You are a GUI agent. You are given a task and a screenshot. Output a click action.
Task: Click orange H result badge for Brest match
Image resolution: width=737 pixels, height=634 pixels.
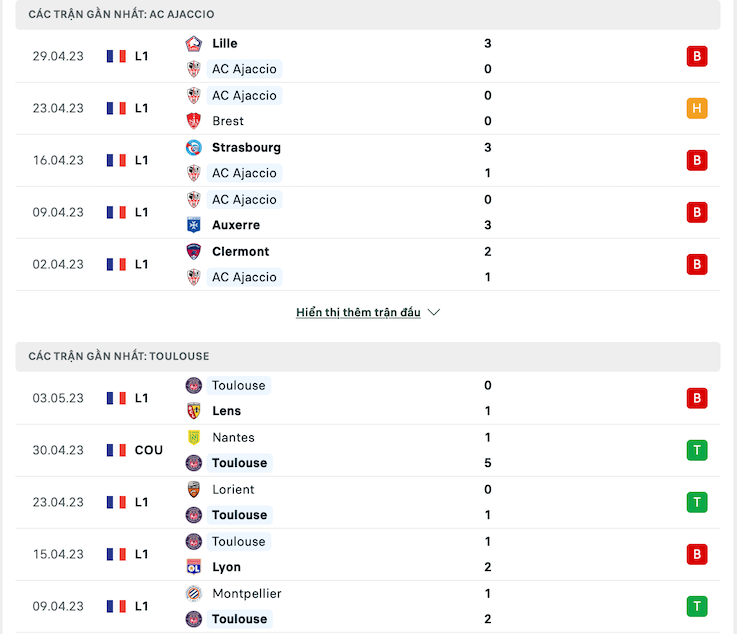coord(697,109)
